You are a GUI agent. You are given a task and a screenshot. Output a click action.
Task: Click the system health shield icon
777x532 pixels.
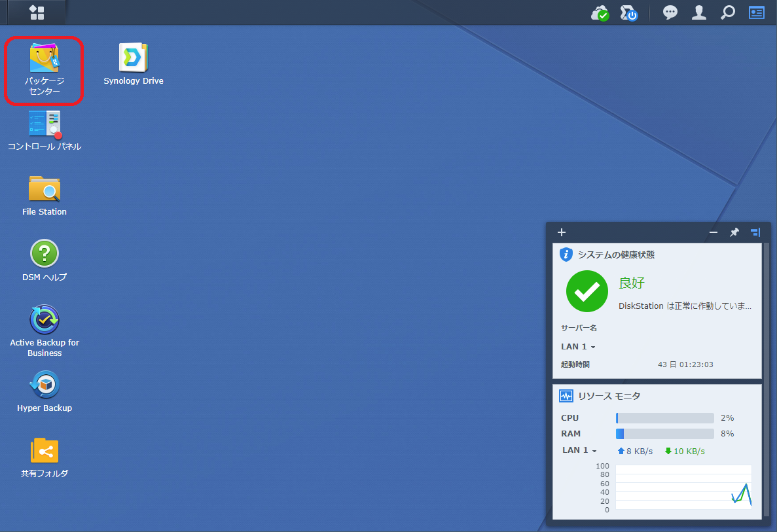coord(566,255)
